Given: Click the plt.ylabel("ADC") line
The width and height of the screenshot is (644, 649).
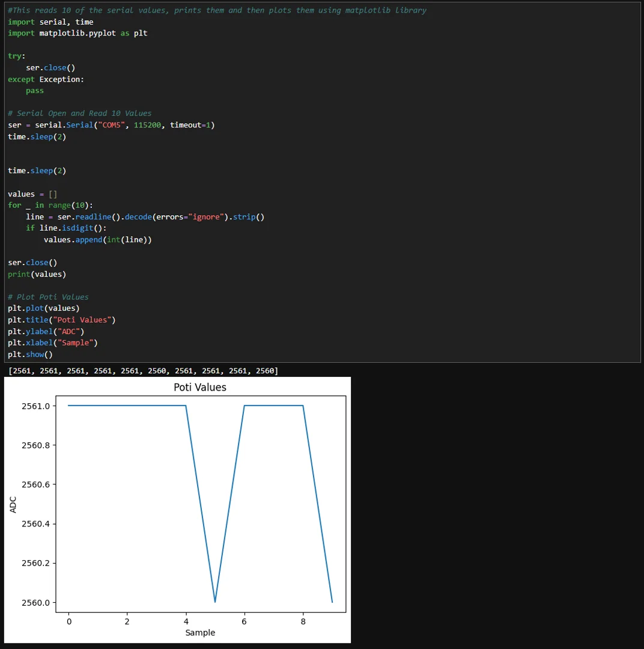Looking at the screenshot, I should pyautogui.click(x=46, y=332).
